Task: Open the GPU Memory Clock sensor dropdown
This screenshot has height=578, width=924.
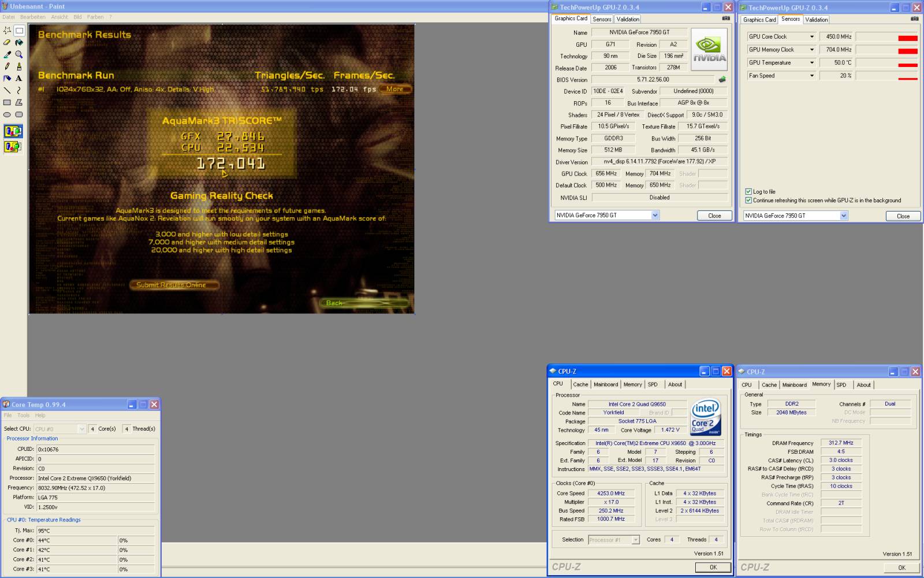Action: [x=811, y=50]
